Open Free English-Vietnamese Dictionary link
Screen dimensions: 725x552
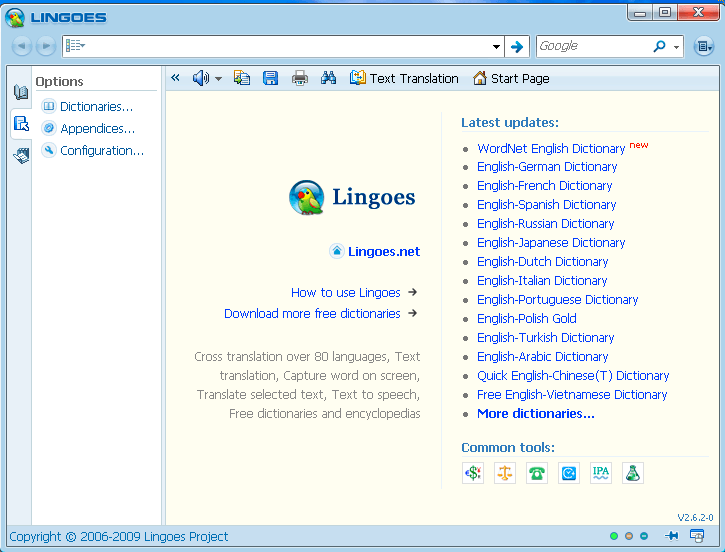pyautogui.click(x=572, y=394)
